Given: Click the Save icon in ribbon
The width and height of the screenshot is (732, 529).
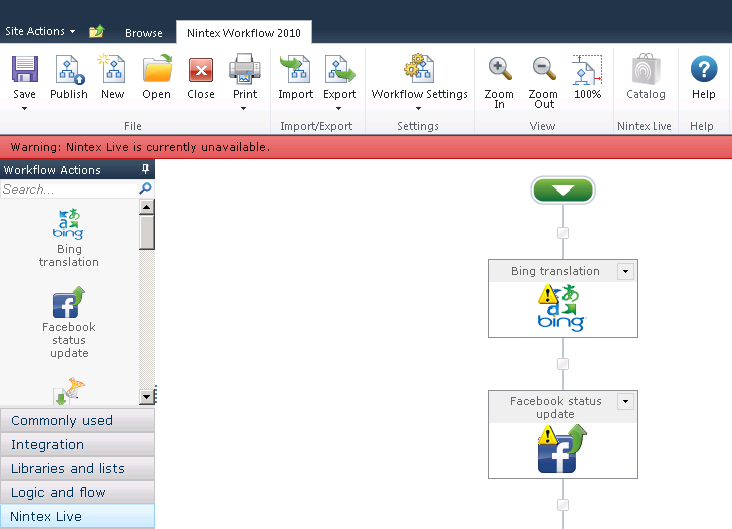Looking at the screenshot, I should [x=25, y=70].
